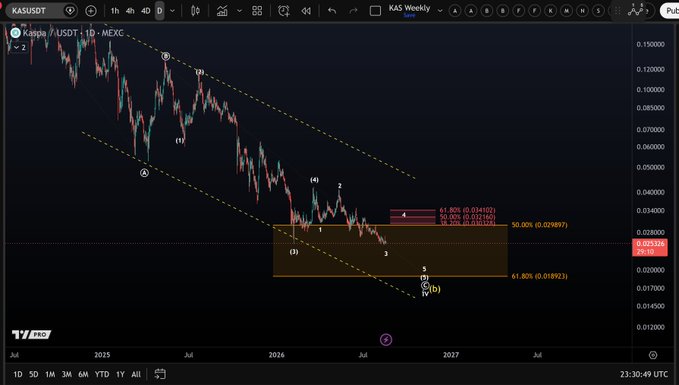The height and width of the screenshot is (385, 679).
Task: Click the 0.012000 price axis value
Action: [x=650, y=327]
